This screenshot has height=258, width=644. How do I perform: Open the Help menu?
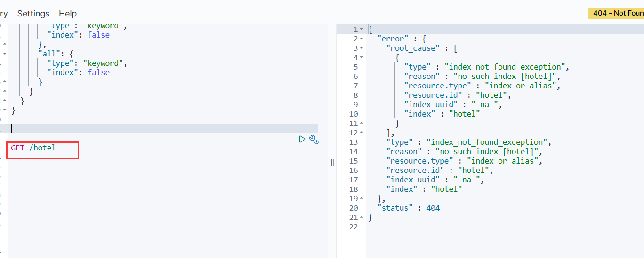tap(68, 14)
